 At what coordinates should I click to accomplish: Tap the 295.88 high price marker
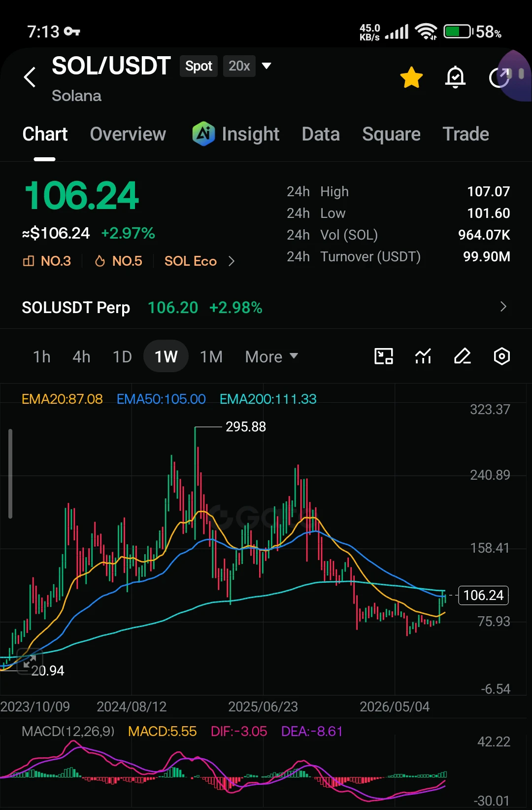coord(246,426)
